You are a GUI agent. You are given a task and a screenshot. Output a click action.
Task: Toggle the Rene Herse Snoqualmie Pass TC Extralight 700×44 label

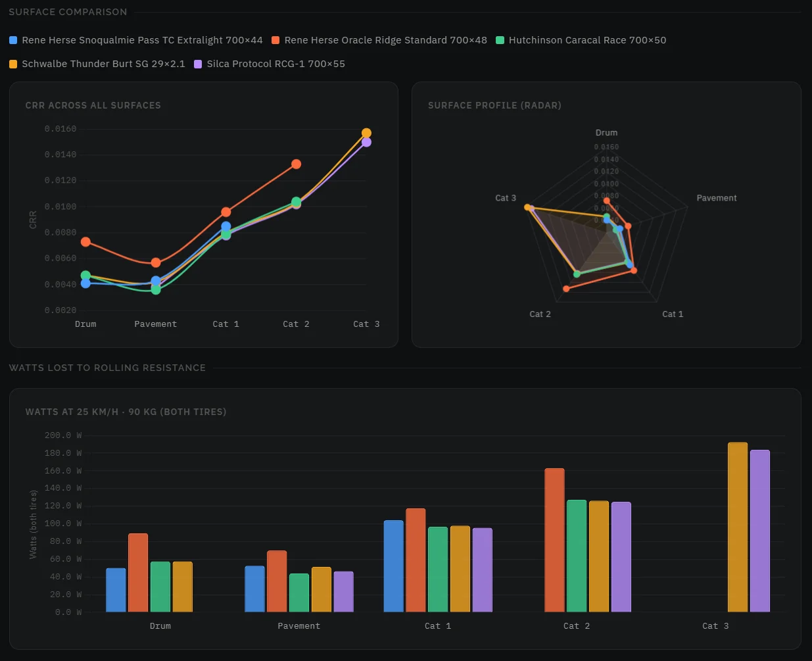(142, 40)
